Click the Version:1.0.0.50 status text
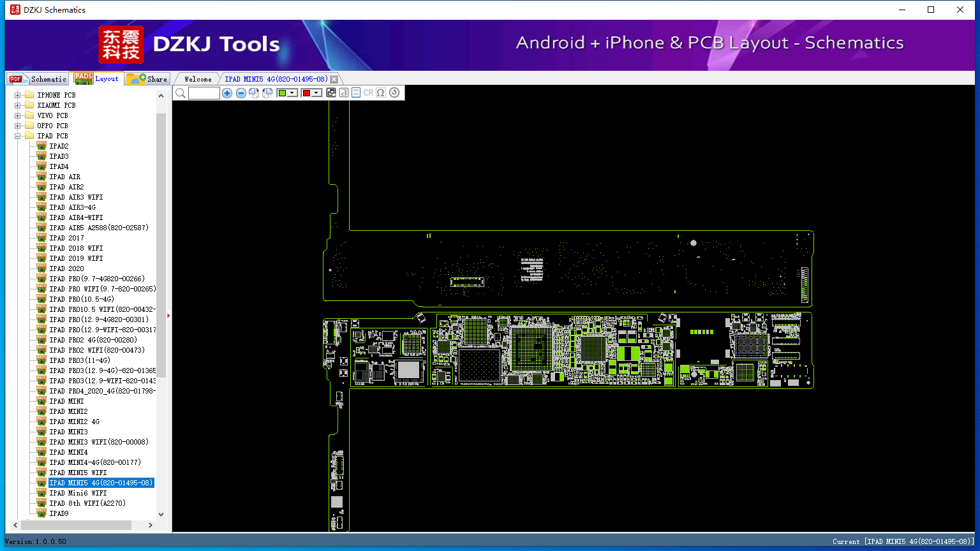Screen dimensions: 980x551 [x=36, y=541]
